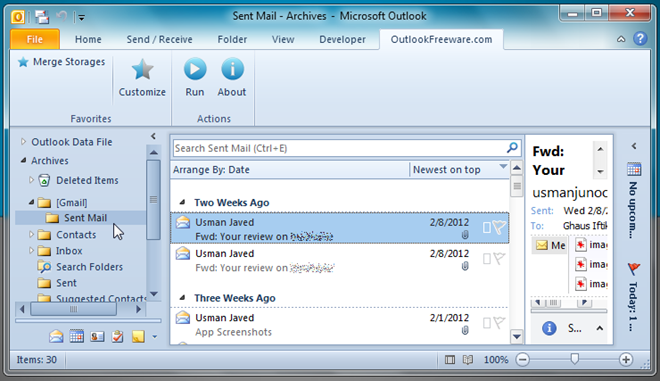Switch to Send / Receive tab

[x=160, y=39]
